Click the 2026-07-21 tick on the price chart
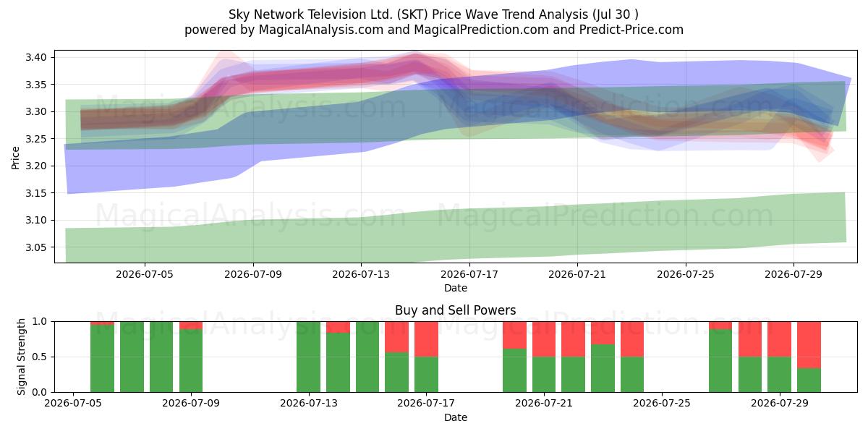868x434 pixels. tap(578, 274)
